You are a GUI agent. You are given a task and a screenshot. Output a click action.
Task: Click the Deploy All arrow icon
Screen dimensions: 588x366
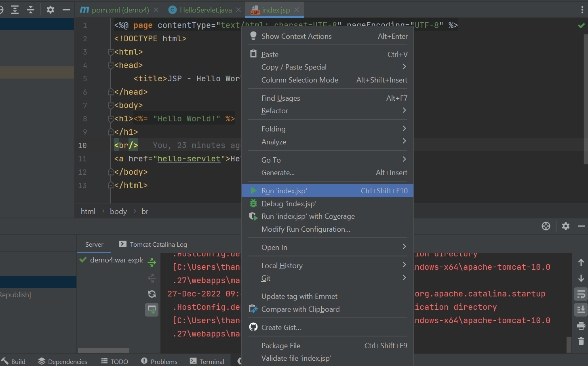(x=152, y=262)
